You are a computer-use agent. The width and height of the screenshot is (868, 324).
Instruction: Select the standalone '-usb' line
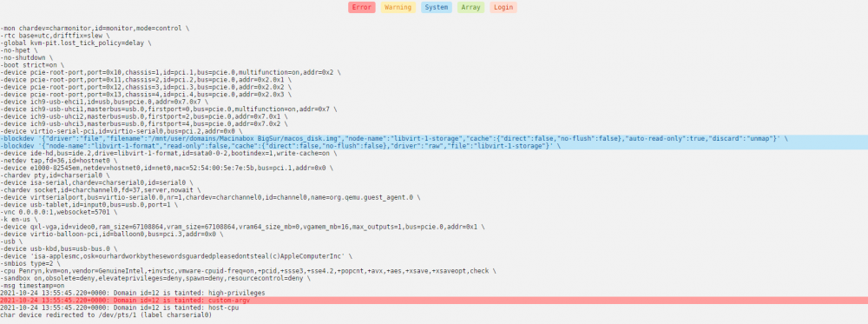click(11, 241)
